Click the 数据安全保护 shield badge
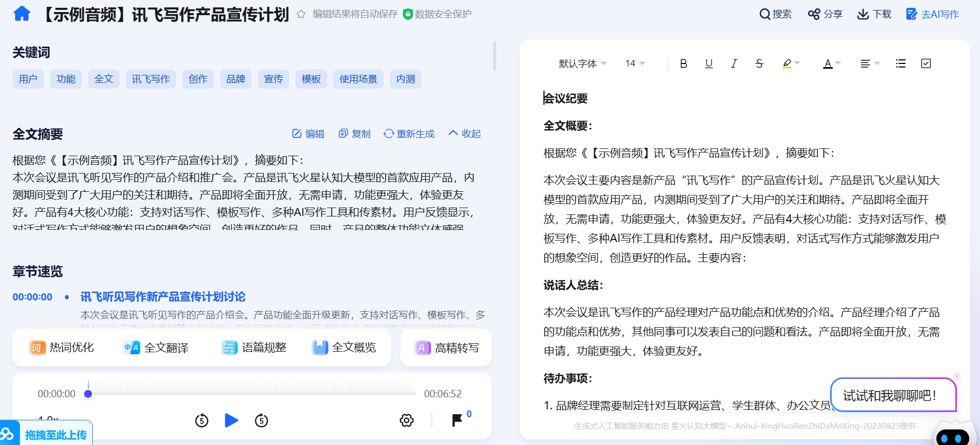Viewport: 980px width, 445px height. tap(437, 14)
